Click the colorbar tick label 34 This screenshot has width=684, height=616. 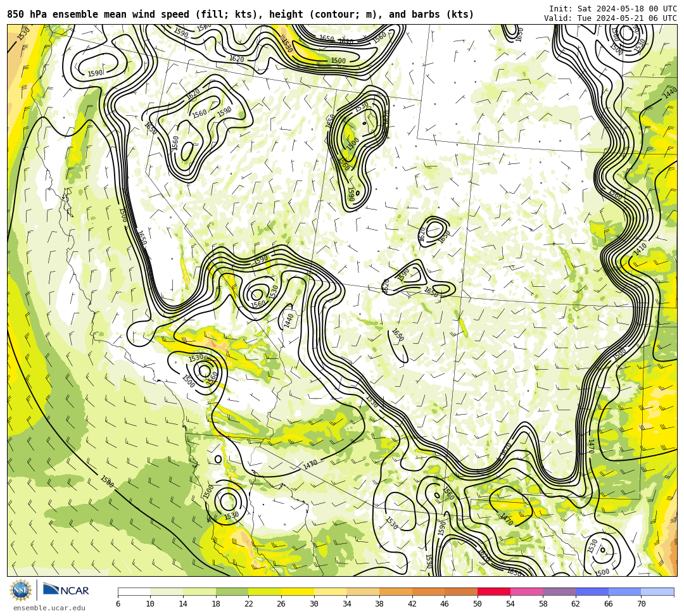[347, 604]
